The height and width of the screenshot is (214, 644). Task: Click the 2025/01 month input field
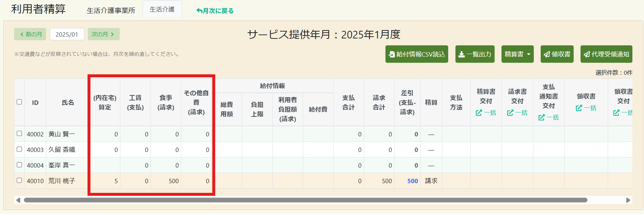coord(67,34)
